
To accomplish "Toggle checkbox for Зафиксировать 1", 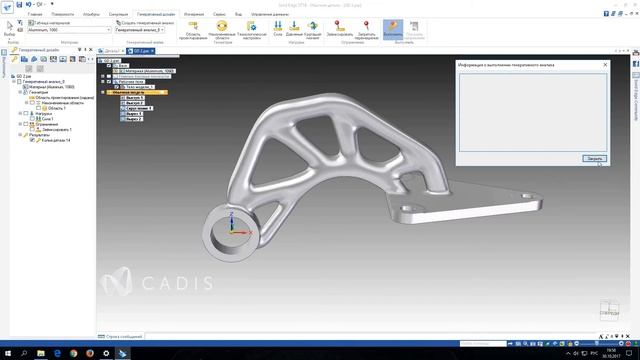I will pyautogui.click(x=32, y=129).
